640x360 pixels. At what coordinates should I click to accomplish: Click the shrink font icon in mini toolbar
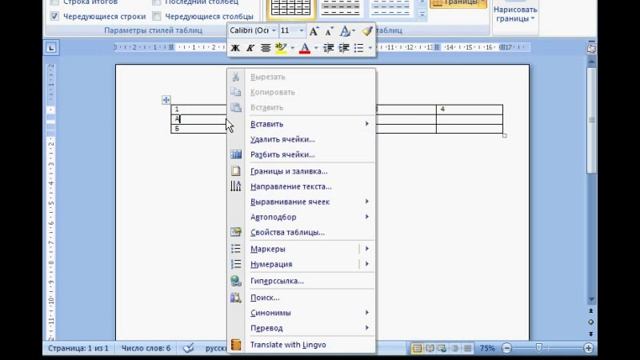(x=329, y=31)
